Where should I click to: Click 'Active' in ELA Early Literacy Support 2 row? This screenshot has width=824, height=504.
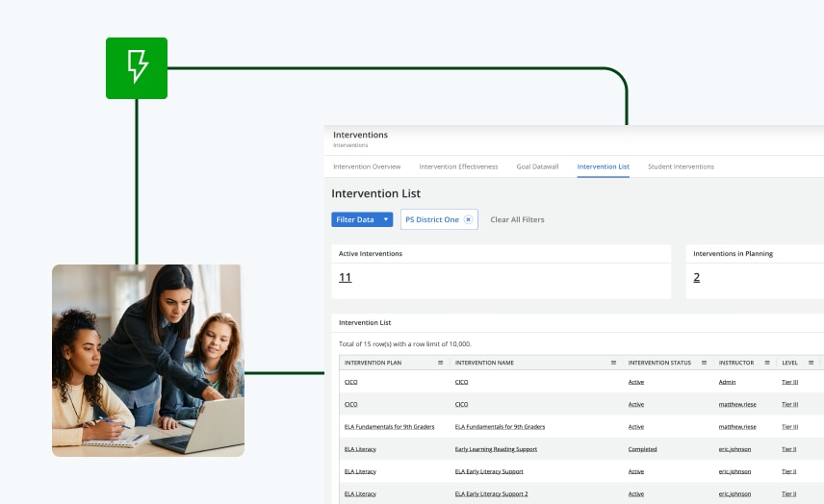[x=636, y=494]
